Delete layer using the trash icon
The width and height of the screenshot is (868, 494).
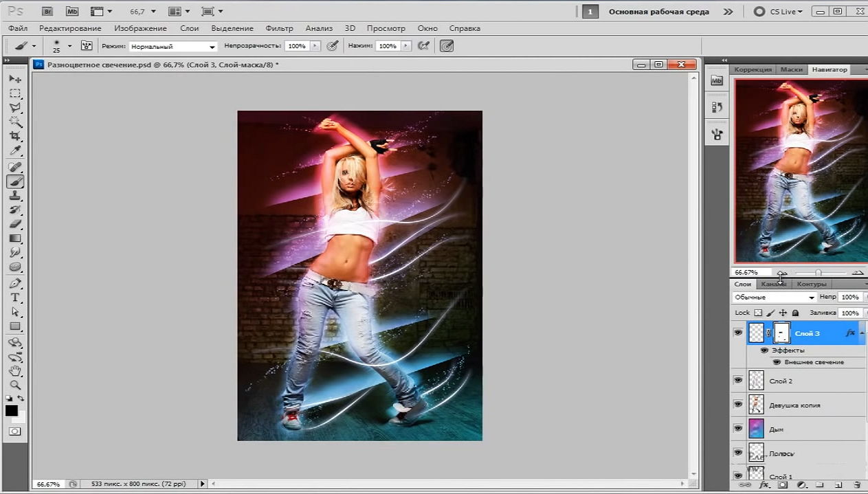click(857, 485)
